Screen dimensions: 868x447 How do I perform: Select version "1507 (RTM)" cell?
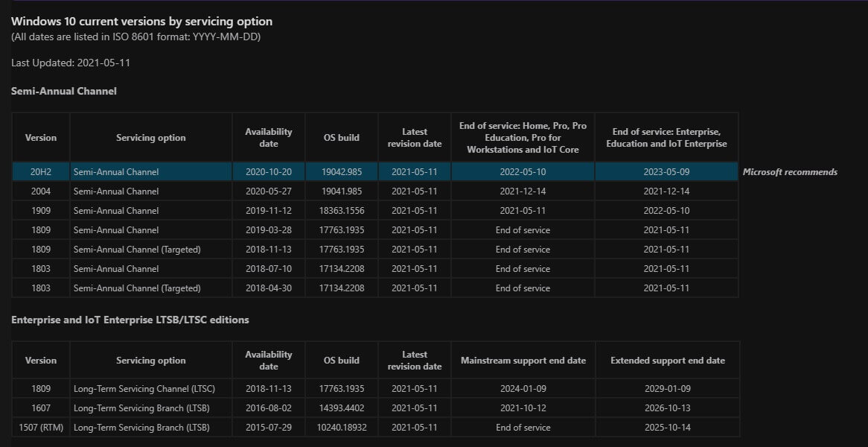click(x=41, y=428)
